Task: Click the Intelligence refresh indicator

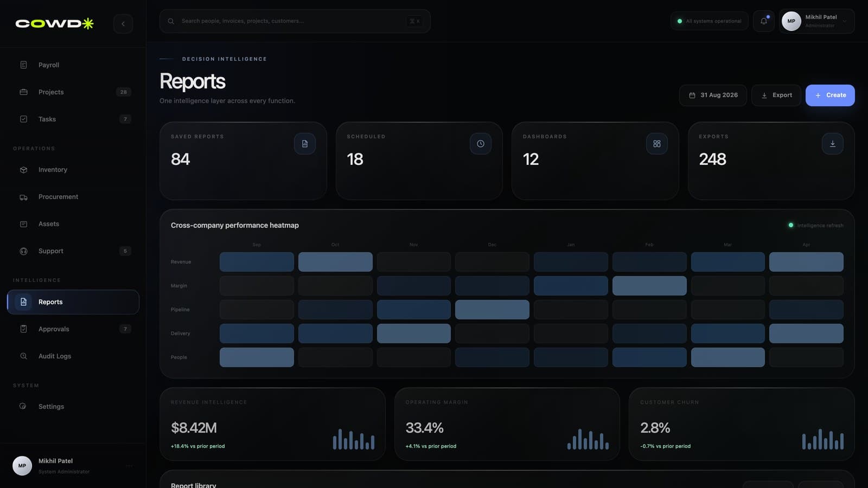Action: tap(816, 226)
